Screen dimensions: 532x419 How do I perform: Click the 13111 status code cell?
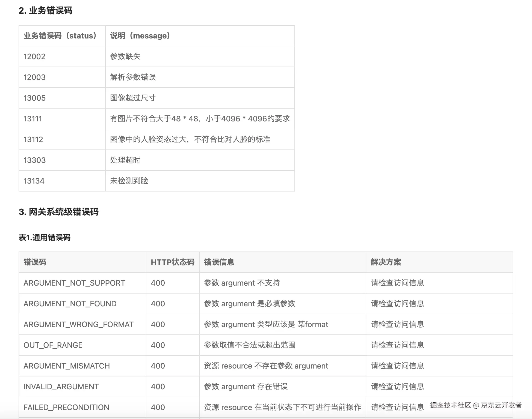(33, 119)
